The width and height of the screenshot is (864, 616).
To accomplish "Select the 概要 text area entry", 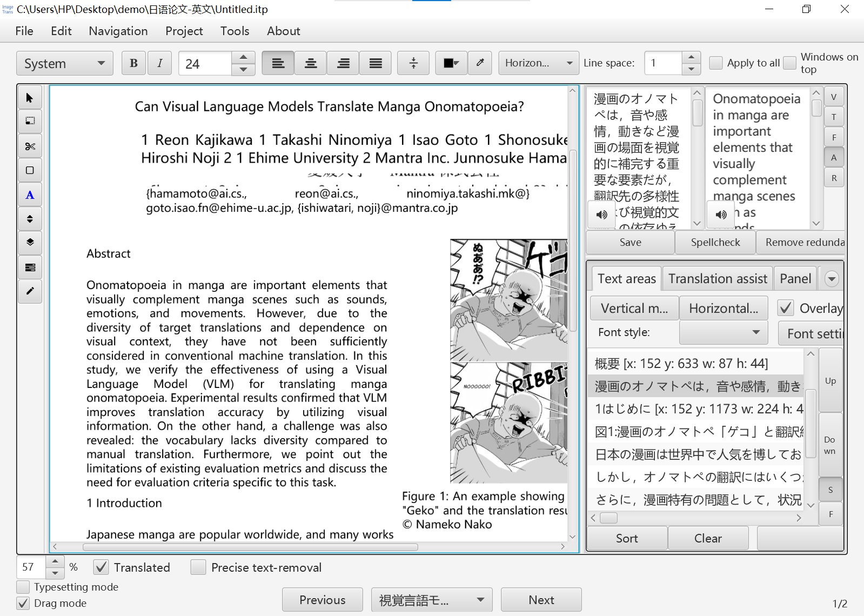I will pos(696,363).
